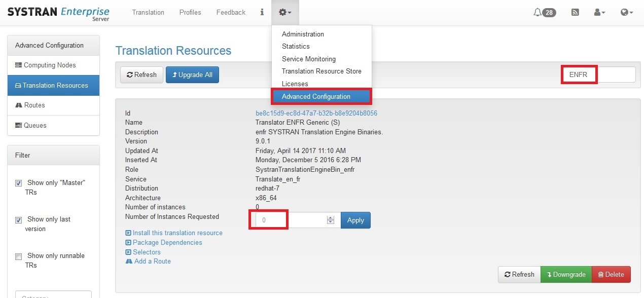The width and height of the screenshot is (644, 298).
Task: Click the SYSTRAN Enterprise Server logo
Action: tap(58, 13)
